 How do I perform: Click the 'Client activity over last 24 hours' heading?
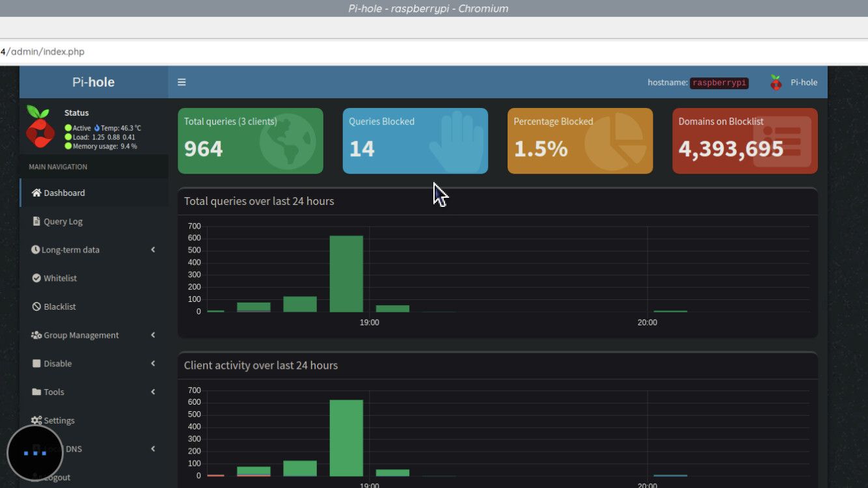click(261, 365)
